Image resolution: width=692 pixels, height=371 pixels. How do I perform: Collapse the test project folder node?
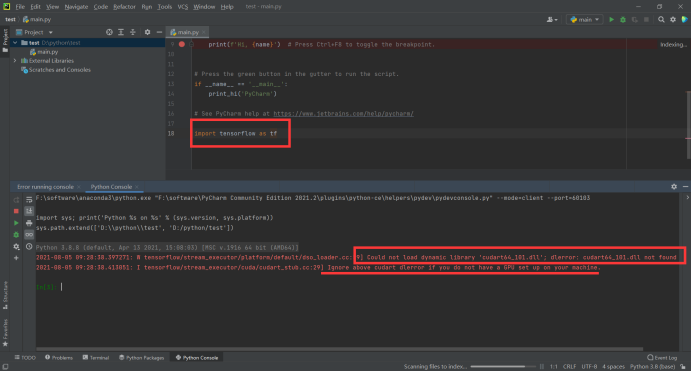tap(15, 43)
